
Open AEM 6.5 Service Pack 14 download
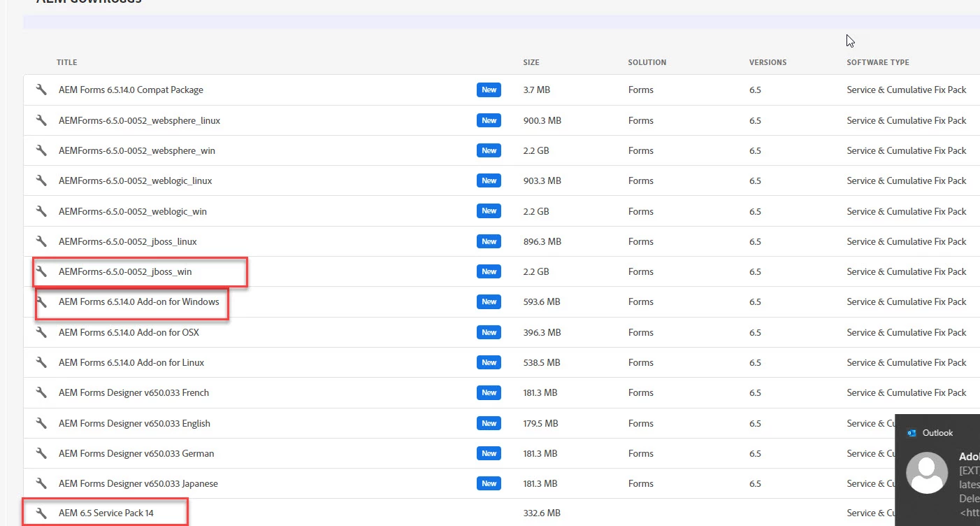106,513
